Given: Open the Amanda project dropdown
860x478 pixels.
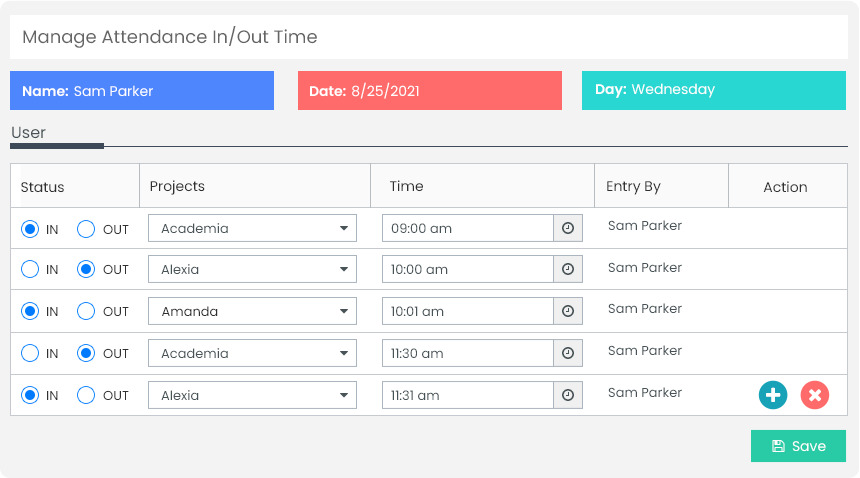Looking at the screenshot, I should [x=252, y=311].
